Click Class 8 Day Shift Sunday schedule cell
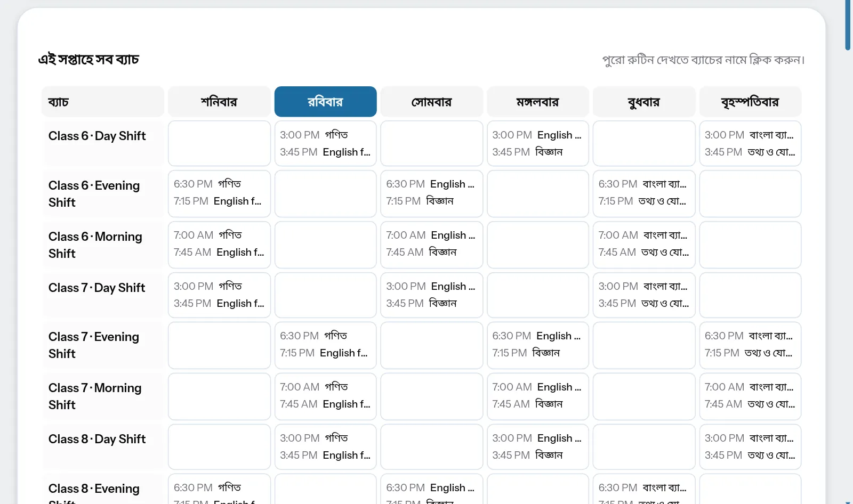Image resolution: width=853 pixels, height=504 pixels. click(x=325, y=447)
